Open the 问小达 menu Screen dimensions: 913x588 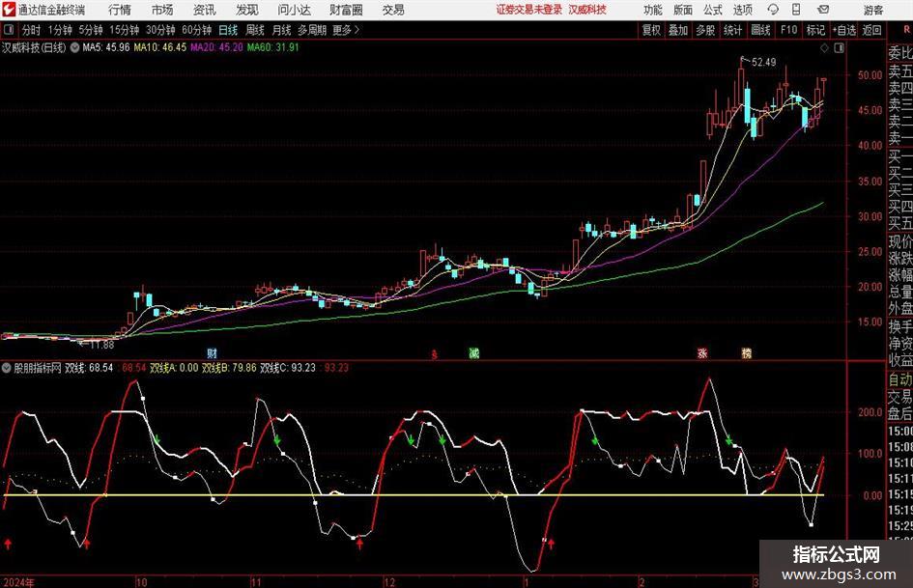(294, 10)
